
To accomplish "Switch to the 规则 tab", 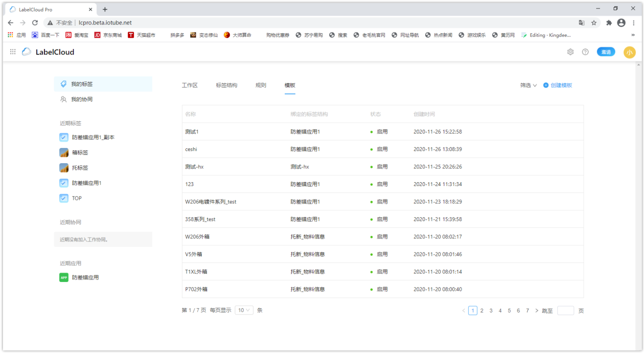I will pos(261,85).
